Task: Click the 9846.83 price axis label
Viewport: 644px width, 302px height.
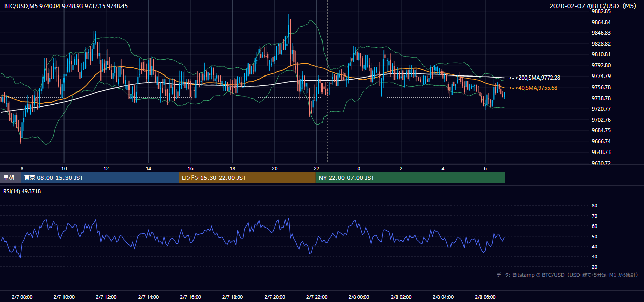Action: pyautogui.click(x=601, y=33)
